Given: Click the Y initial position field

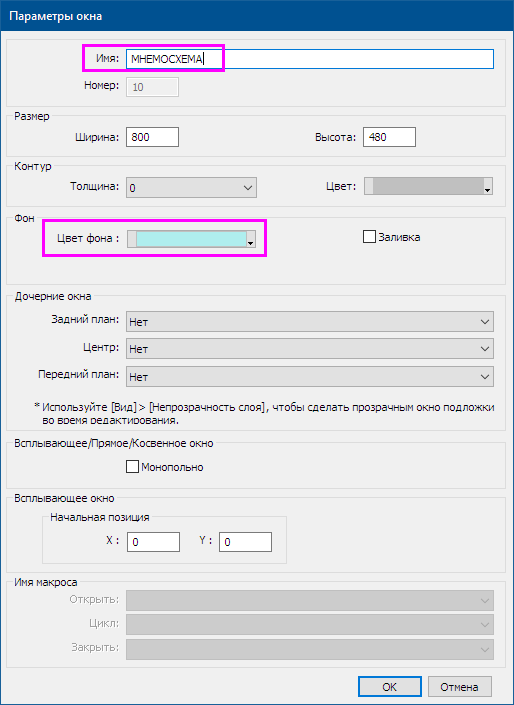Looking at the screenshot, I should pyautogui.click(x=245, y=542).
